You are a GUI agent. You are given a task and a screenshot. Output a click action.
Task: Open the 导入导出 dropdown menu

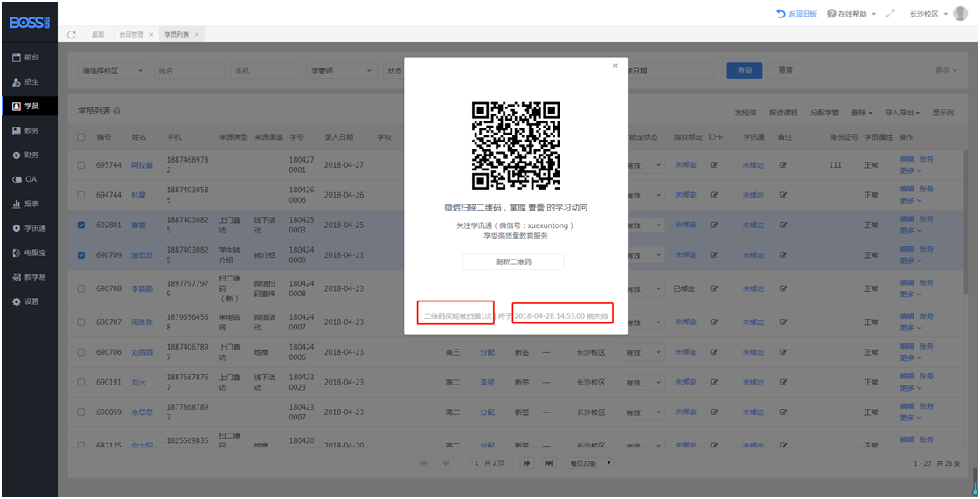click(902, 113)
